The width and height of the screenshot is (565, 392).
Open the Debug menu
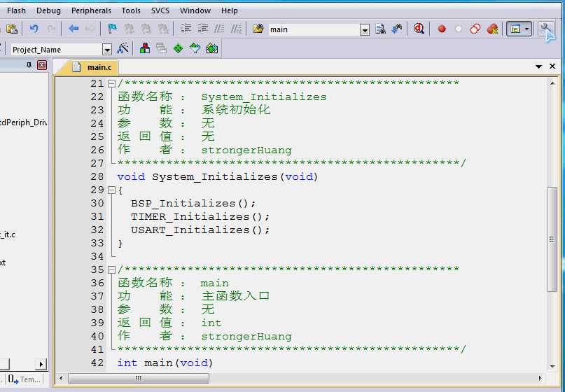click(x=48, y=10)
